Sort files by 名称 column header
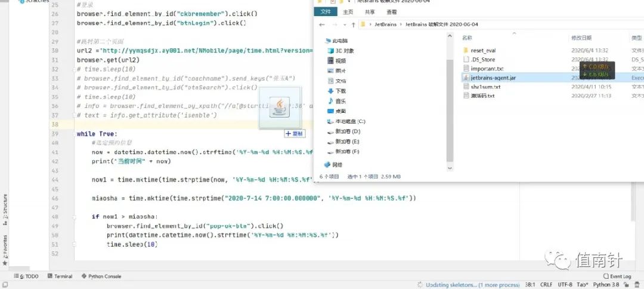 tap(467, 38)
